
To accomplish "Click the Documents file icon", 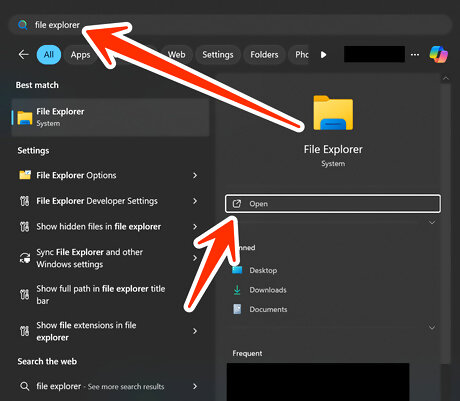I will click(237, 309).
